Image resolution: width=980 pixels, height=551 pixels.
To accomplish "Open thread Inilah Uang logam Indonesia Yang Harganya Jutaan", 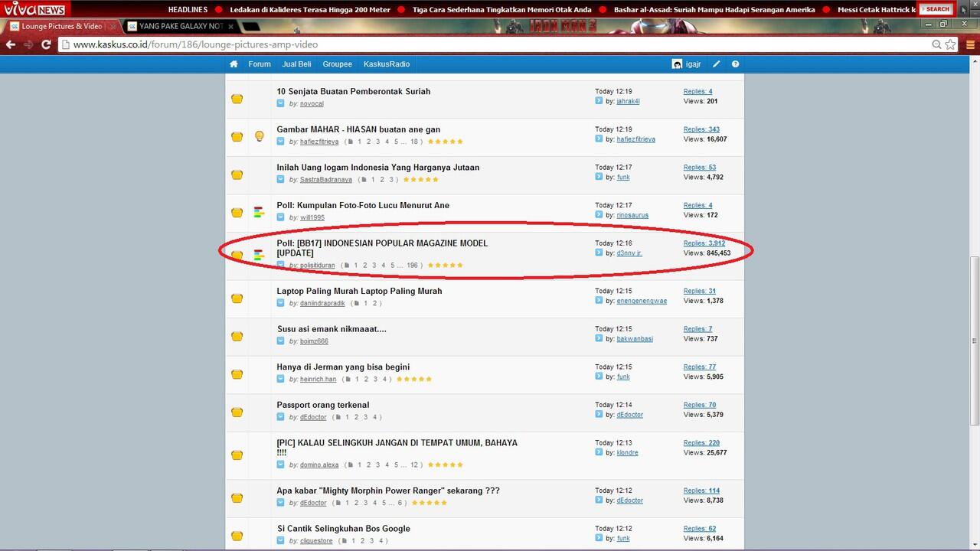I will pos(378,167).
